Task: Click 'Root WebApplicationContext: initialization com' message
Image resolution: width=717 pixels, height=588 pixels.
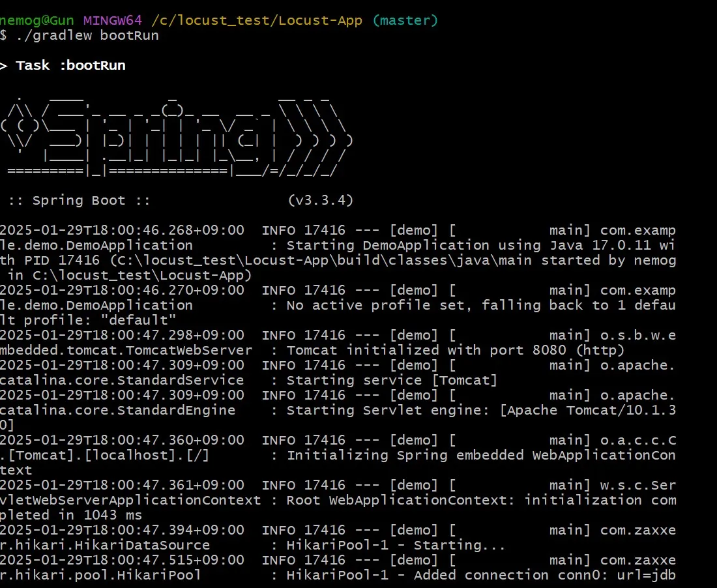Action: [x=482, y=500]
